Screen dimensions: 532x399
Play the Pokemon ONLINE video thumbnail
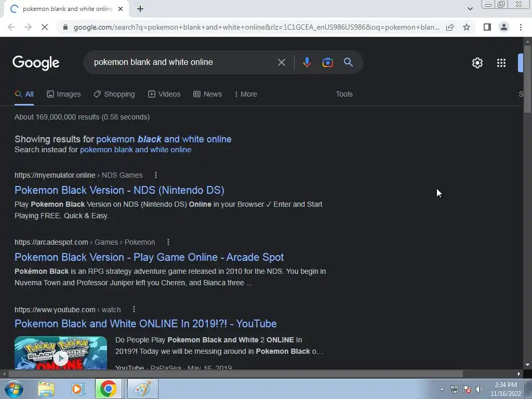(61, 353)
